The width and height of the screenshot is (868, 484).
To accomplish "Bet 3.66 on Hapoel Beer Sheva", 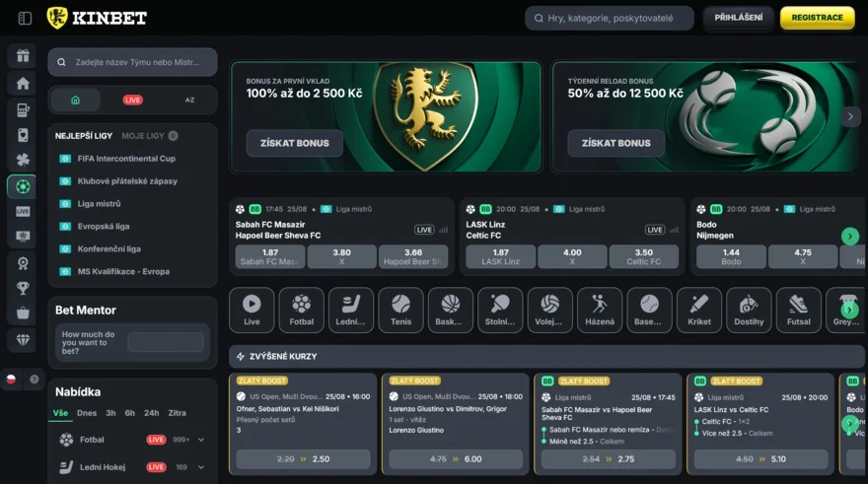I will tap(413, 256).
